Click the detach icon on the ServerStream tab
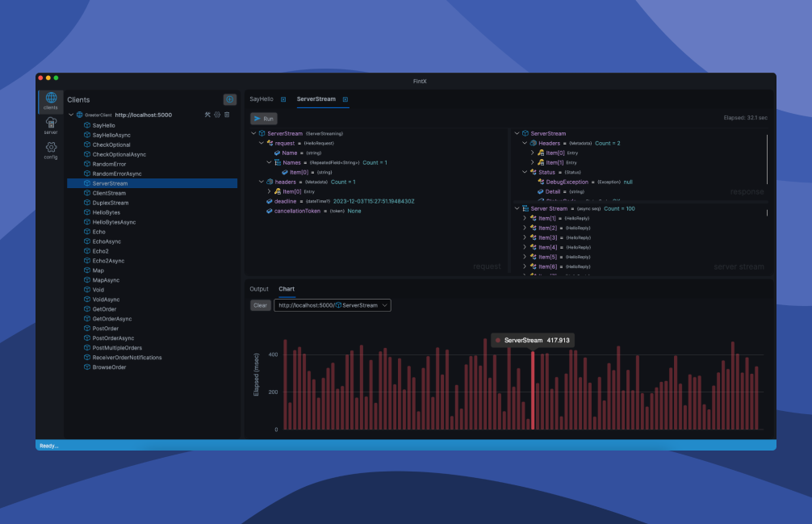Viewport: 812px width, 524px height. pyautogui.click(x=345, y=99)
